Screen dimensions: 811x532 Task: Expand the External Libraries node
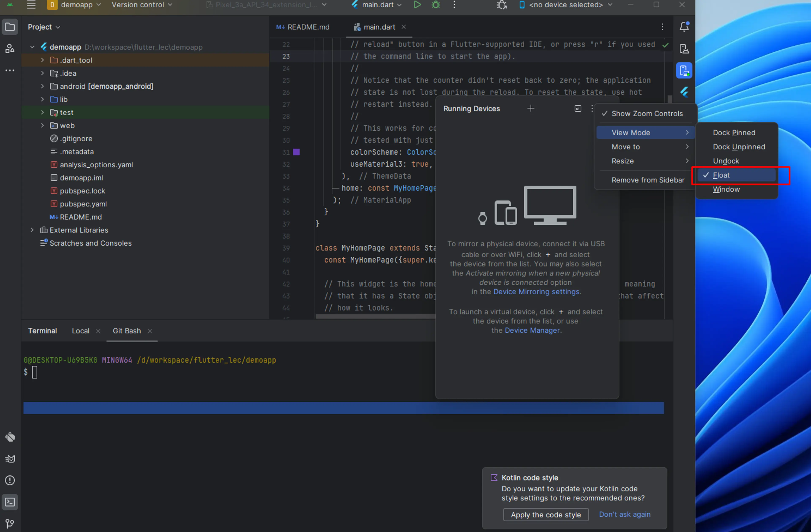coord(32,230)
